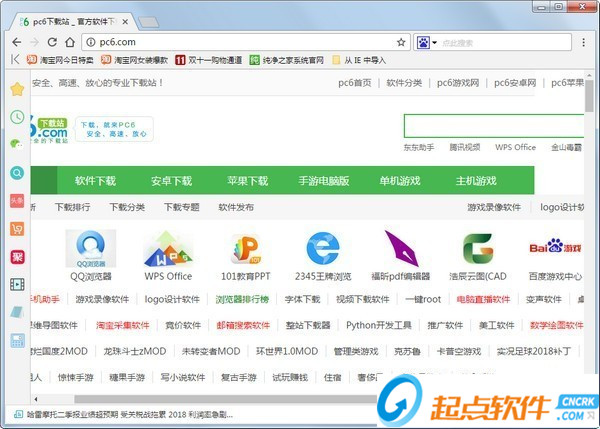Screen dimensions: 600x429
Task: Click the pc6.com site logo
Action: click(x=49, y=129)
